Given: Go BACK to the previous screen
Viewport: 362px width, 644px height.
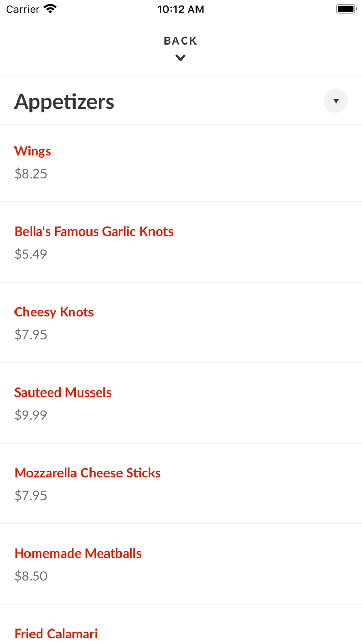Looking at the screenshot, I should 180,40.
